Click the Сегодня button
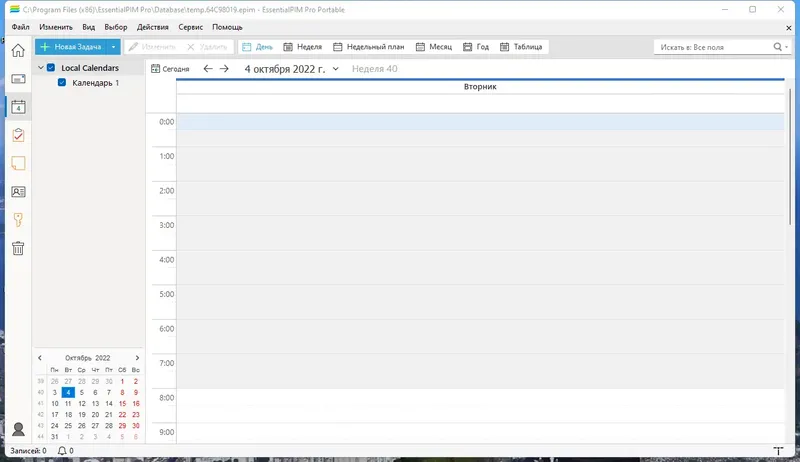 (170, 69)
